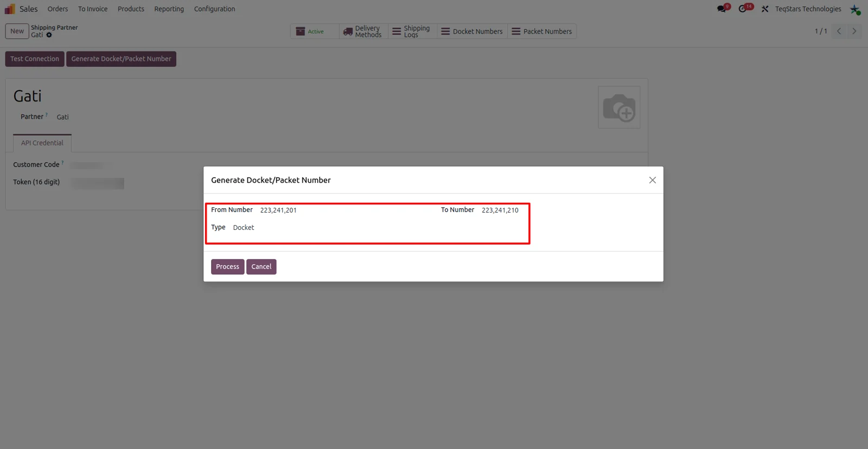Screen dimensions: 868x449
Task: Open the Sales app home icon
Action: 10,9
